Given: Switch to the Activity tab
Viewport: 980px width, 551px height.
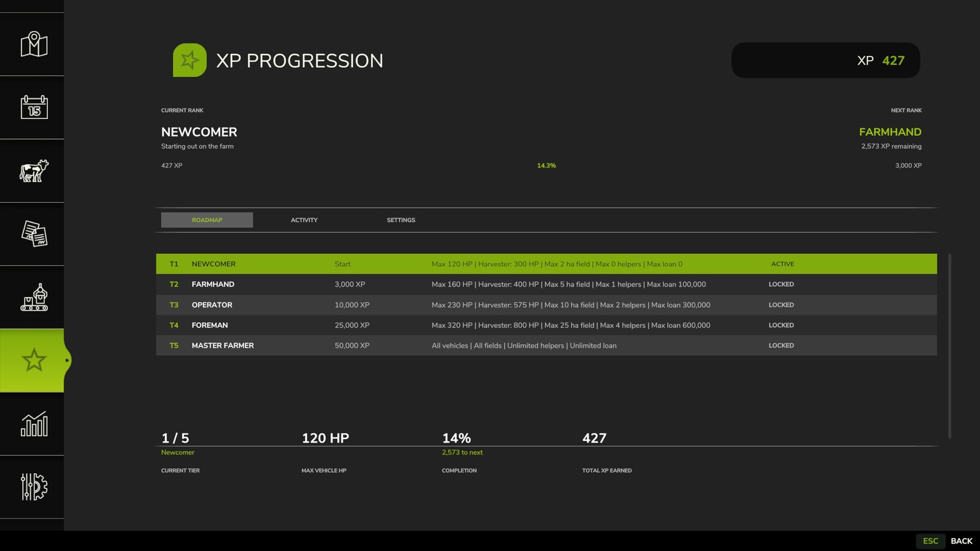Looking at the screenshot, I should 304,220.
